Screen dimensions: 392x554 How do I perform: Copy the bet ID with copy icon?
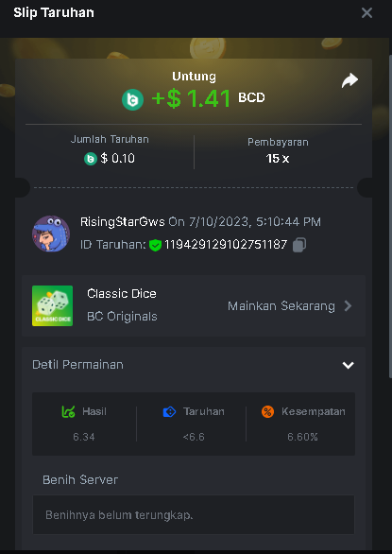click(x=299, y=245)
